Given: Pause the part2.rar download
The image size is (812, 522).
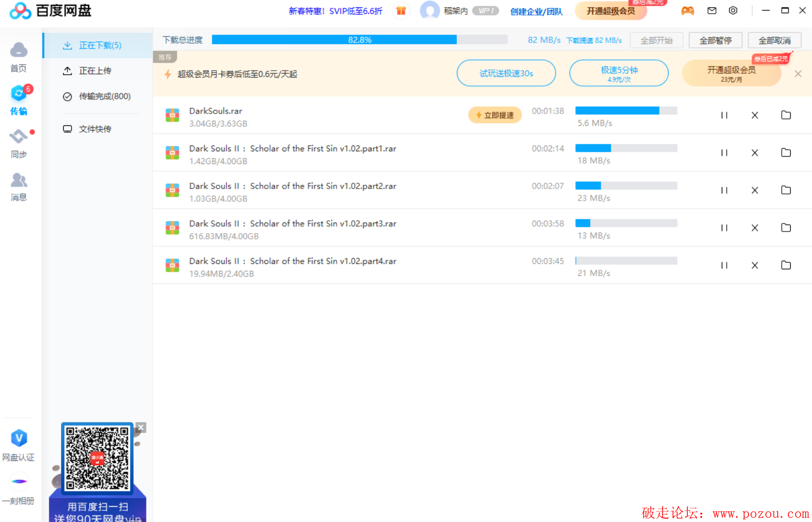Looking at the screenshot, I should (x=724, y=190).
